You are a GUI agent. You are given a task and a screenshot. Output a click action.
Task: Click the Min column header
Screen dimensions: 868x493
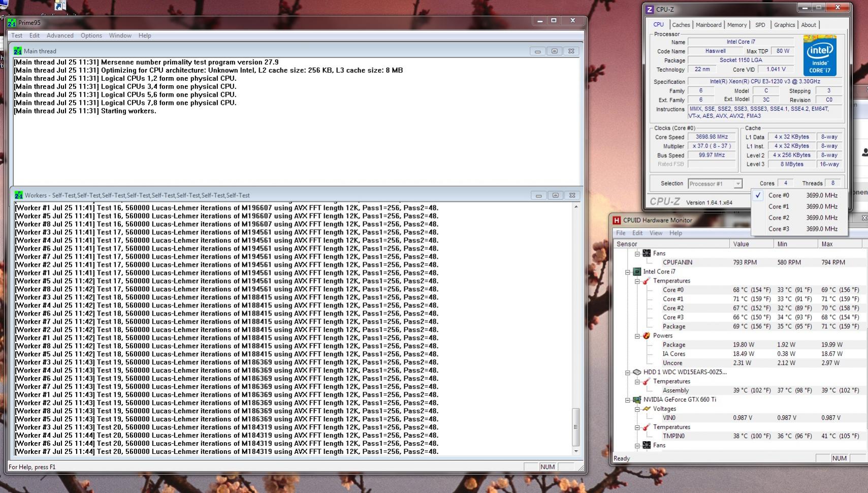[x=796, y=244]
